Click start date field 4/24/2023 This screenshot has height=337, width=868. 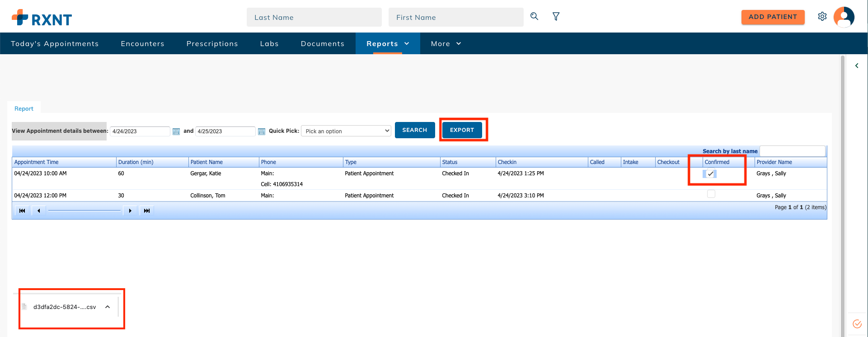140,131
